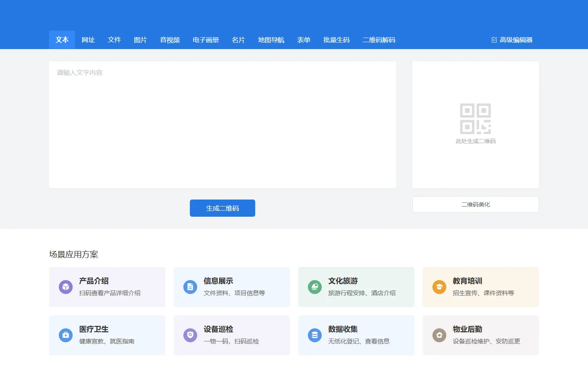Click the 此处生成二维码 caption
The height and width of the screenshot is (368, 588).
pyautogui.click(x=476, y=141)
